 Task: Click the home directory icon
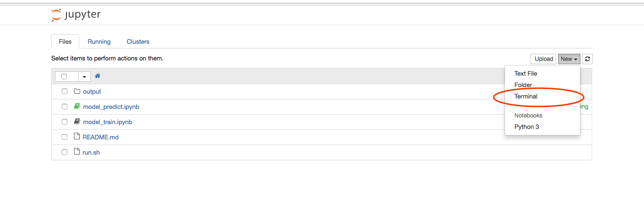pyautogui.click(x=98, y=76)
